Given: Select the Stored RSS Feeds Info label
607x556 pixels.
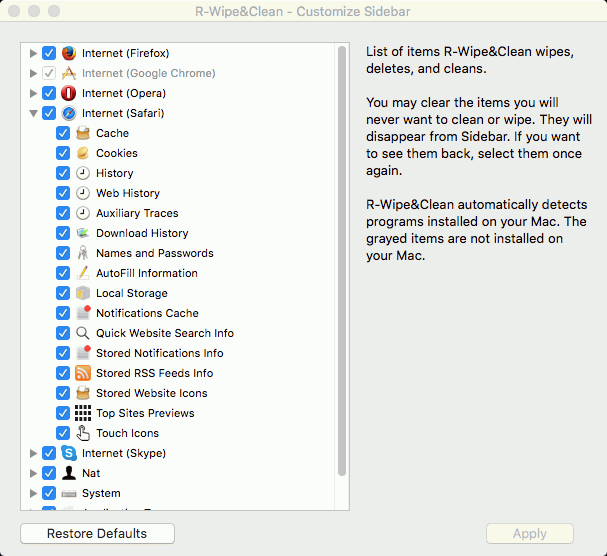Looking at the screenshot, I should pyautogui.click(x=154, y=373).
